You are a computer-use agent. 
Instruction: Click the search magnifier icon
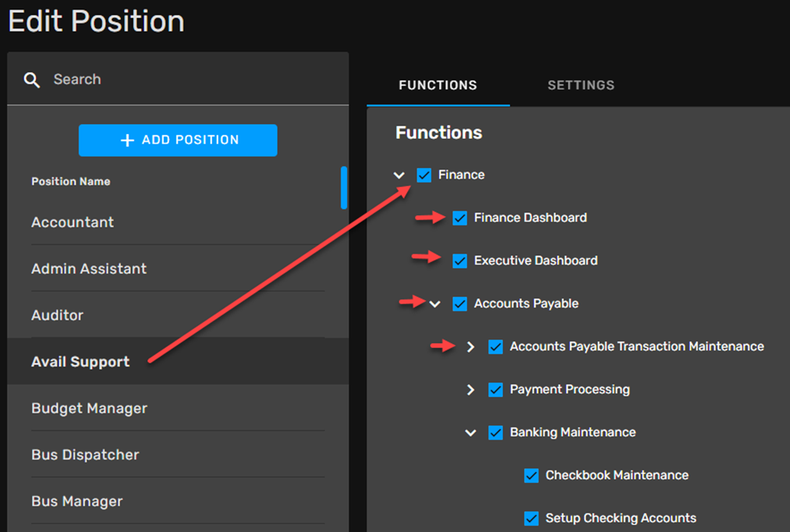pyautogui.click(x=32, y=80)
